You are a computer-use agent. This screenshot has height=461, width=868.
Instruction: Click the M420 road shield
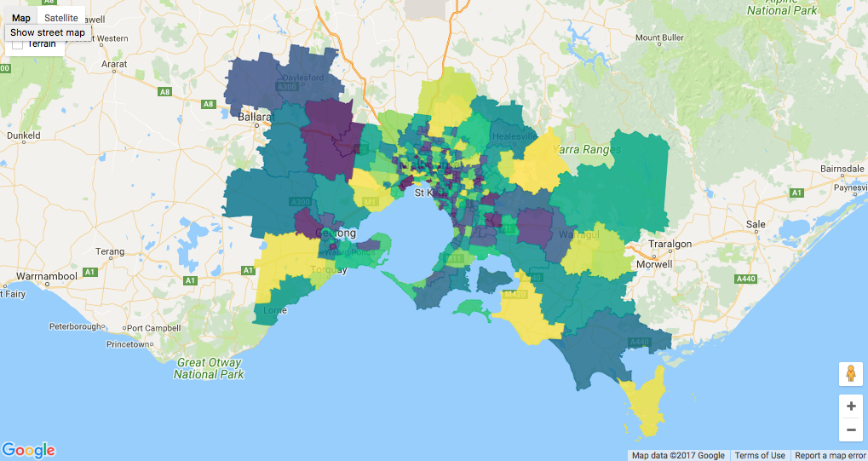coord(514,294)
